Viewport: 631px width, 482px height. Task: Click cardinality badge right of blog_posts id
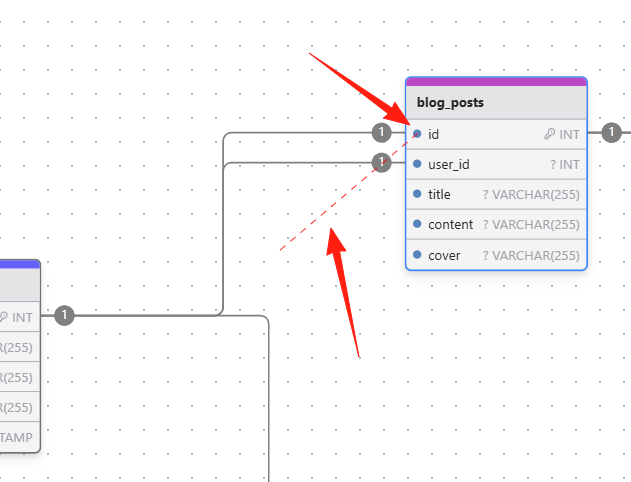(x=612, y=132)
